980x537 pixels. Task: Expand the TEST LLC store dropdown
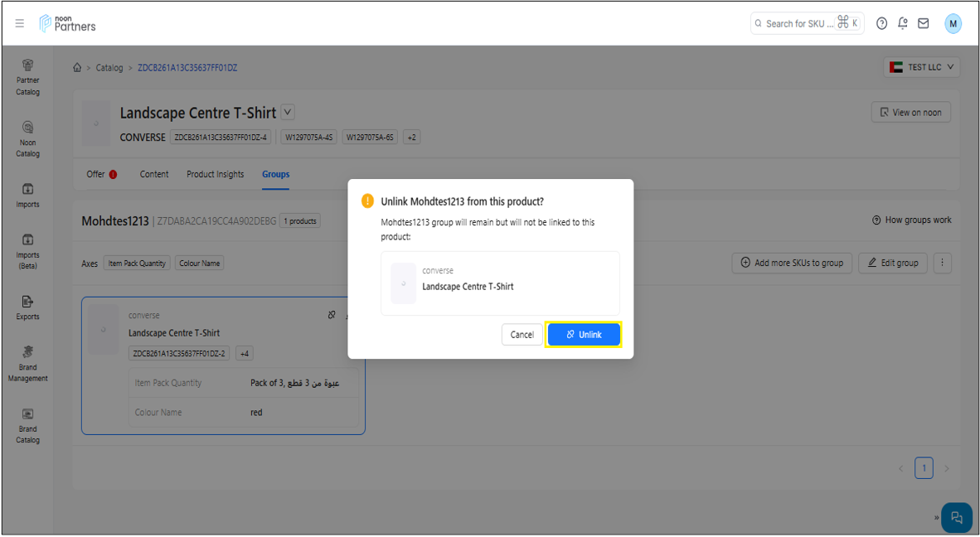(x=921, y=67)
